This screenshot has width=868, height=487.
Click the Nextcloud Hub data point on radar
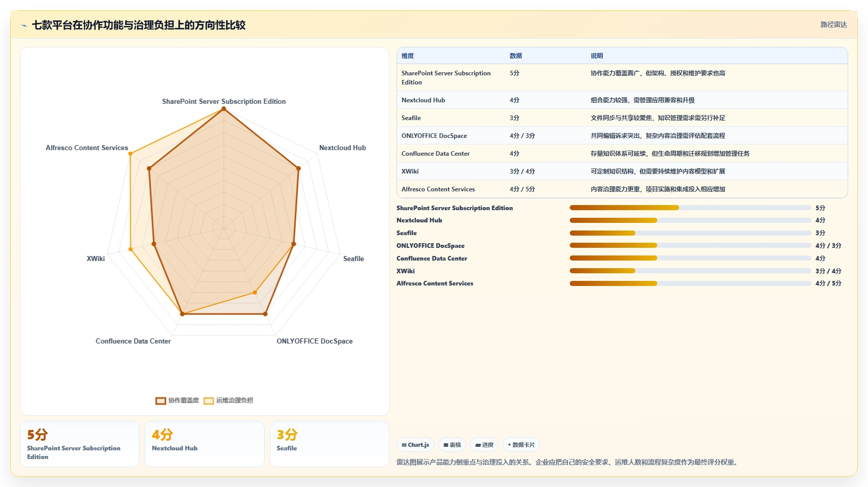coord(298,168)
